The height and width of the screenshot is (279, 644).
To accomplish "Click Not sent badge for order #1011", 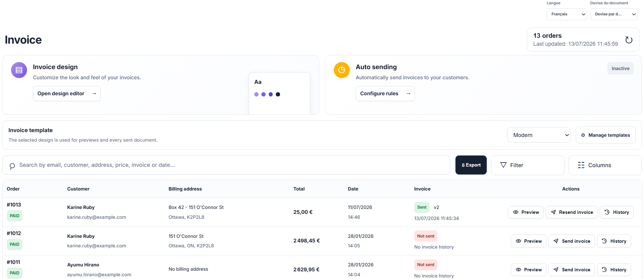I will click(x=426, y=265).
